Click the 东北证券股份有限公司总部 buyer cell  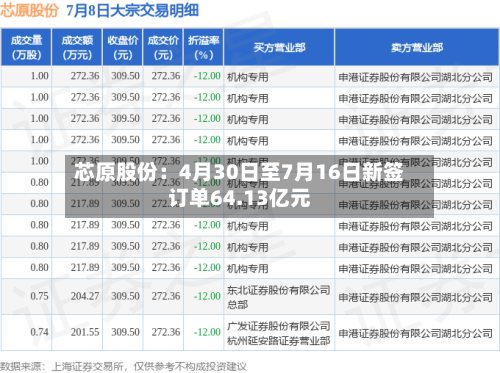coord(279,297)
